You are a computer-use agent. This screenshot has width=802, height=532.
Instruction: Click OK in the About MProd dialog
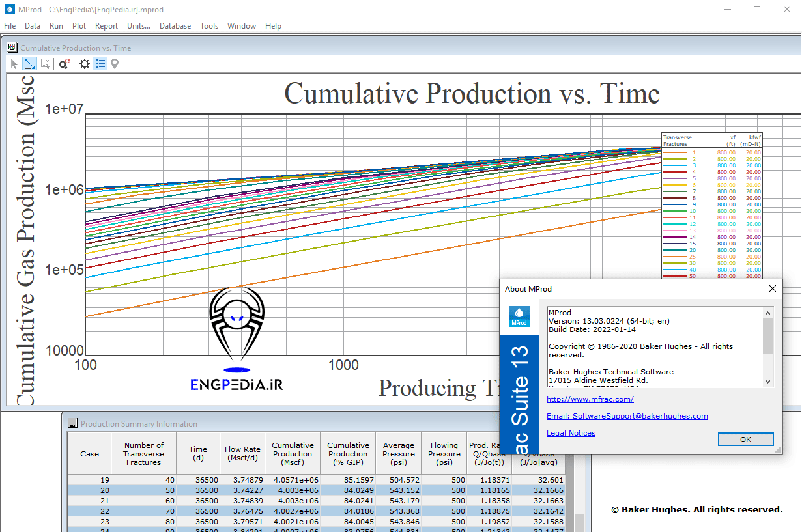[x=745, y=440]
